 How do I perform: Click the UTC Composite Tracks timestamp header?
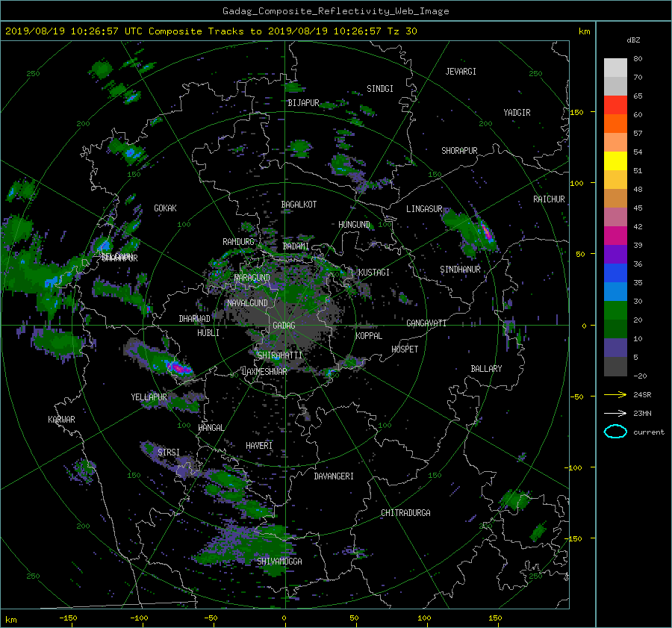[211, 31]
